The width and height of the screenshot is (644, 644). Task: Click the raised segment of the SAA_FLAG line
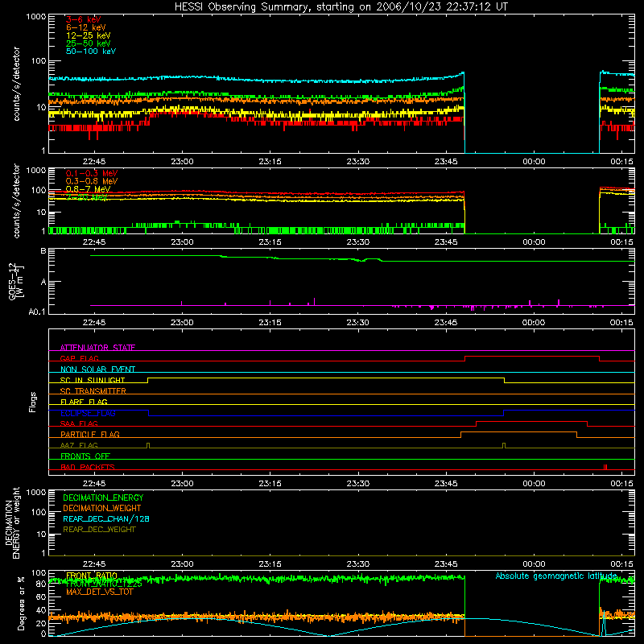[531, 421]
